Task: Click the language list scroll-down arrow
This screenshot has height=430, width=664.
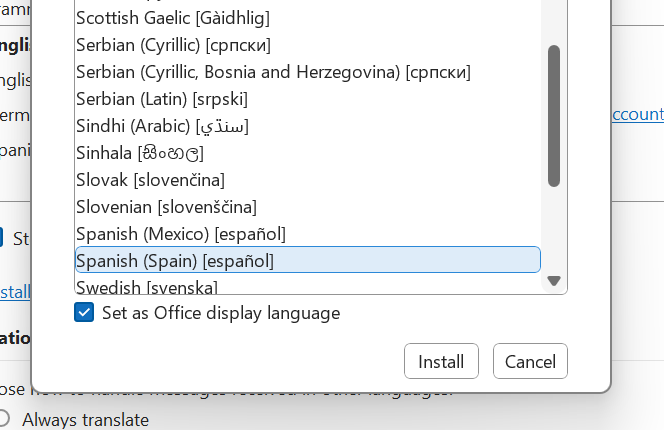Action: click(x=554, y=281)
